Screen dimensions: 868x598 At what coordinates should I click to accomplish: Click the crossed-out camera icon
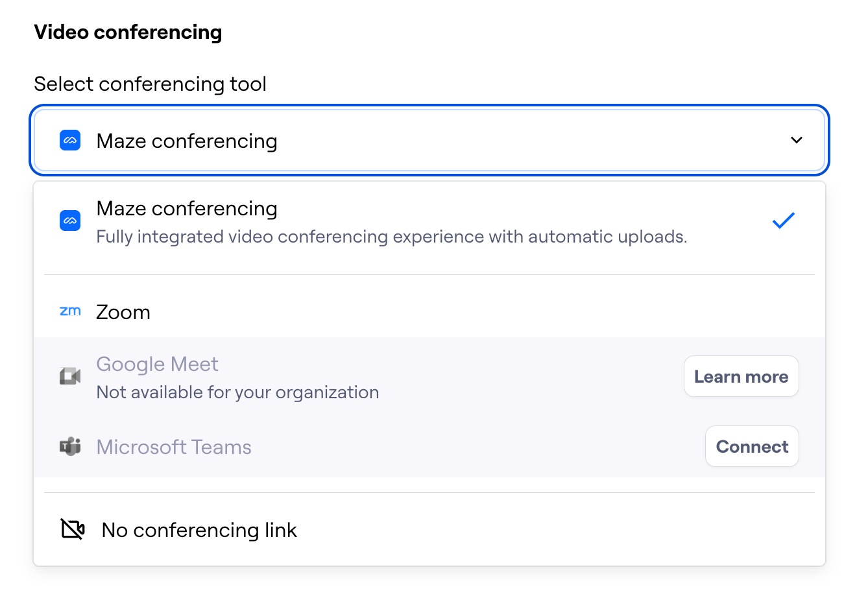coord(72,529)
